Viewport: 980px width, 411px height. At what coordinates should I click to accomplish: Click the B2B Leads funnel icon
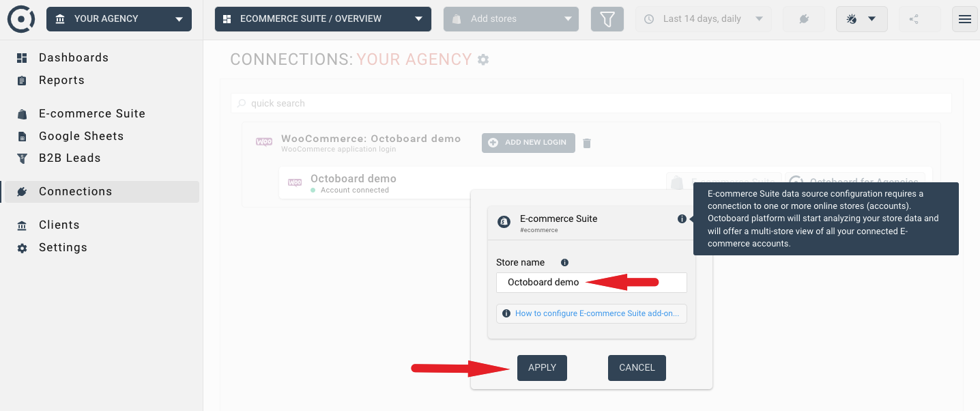pos(22,158)
